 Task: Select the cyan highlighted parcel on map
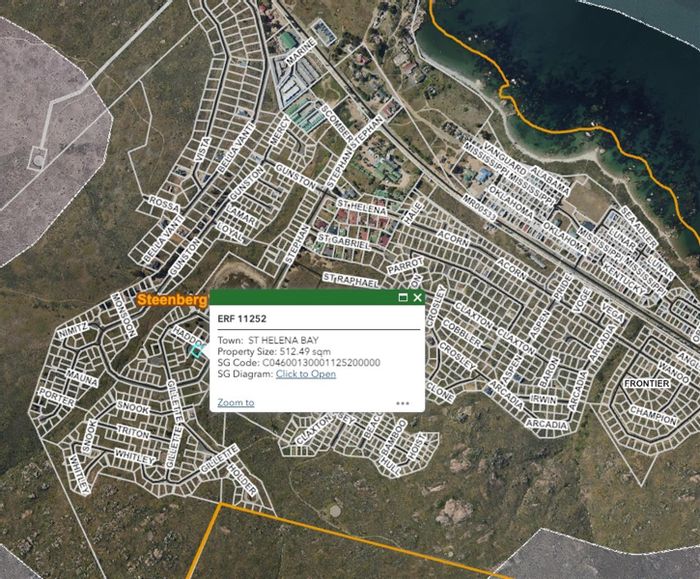(198, 351)
